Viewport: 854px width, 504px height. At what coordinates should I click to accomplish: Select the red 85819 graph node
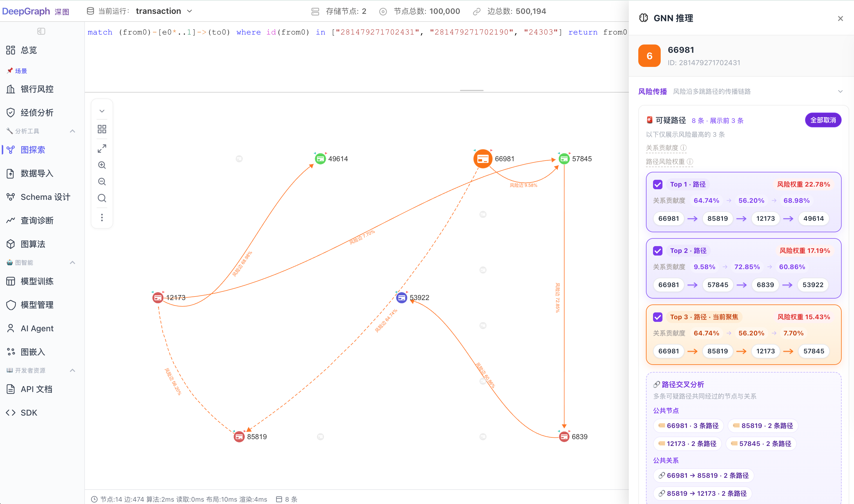tap(239, 437)
